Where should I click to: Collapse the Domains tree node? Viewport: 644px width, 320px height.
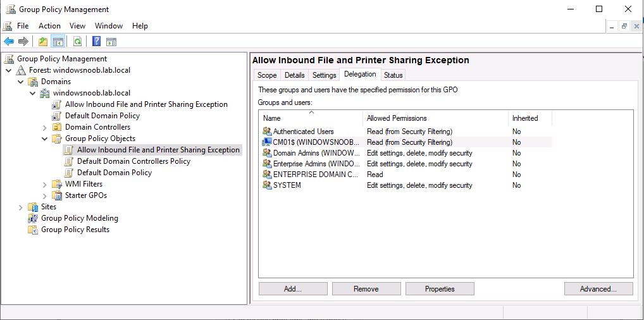(21, 82)
